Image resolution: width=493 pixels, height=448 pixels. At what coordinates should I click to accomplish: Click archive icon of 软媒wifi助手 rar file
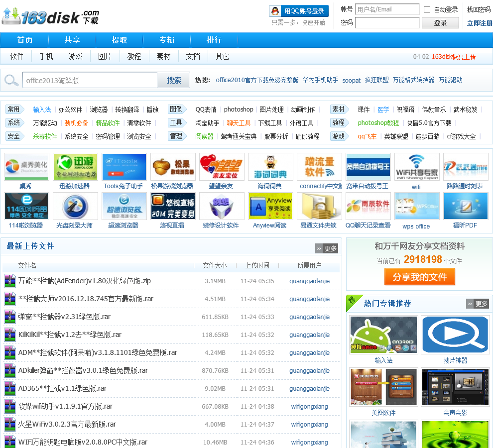[10, 406]
